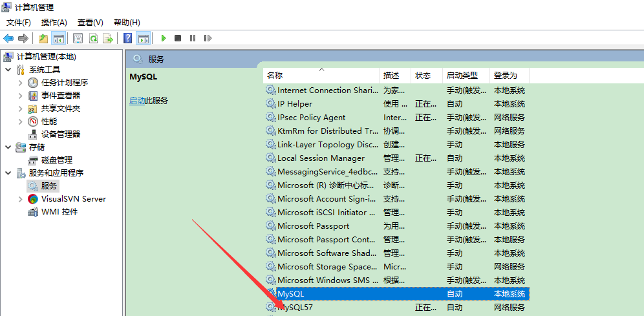Click the Pause service button
Viewport: 644px width, 316px height.
[192, 38]
